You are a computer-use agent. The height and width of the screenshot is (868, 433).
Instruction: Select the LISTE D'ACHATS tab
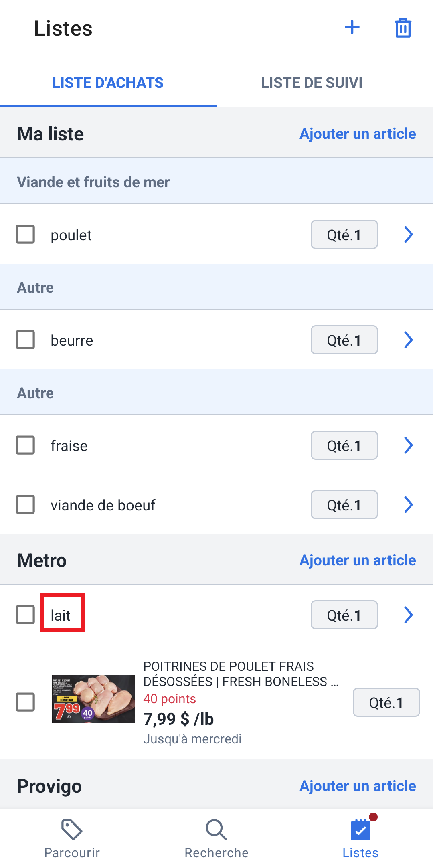(x=108, y=83)
